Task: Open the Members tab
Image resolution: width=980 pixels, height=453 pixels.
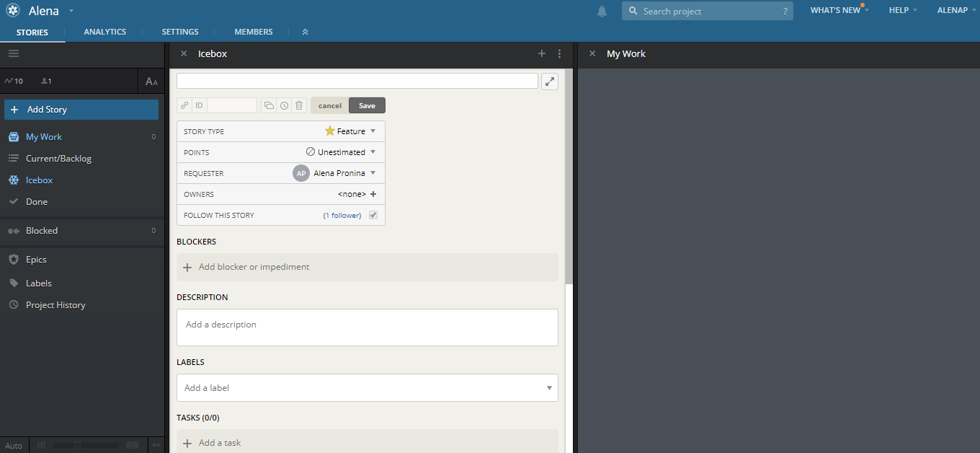Action: [254, 32]
